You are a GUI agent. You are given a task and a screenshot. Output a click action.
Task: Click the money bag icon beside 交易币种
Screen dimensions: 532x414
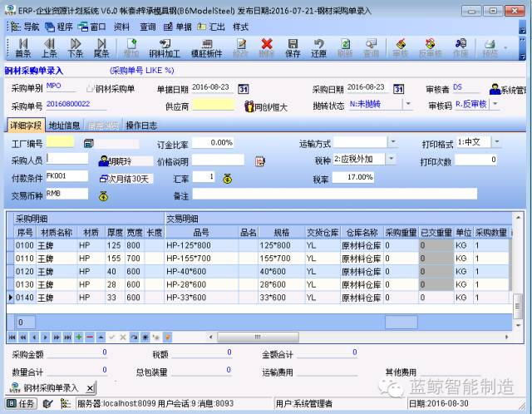103,196
